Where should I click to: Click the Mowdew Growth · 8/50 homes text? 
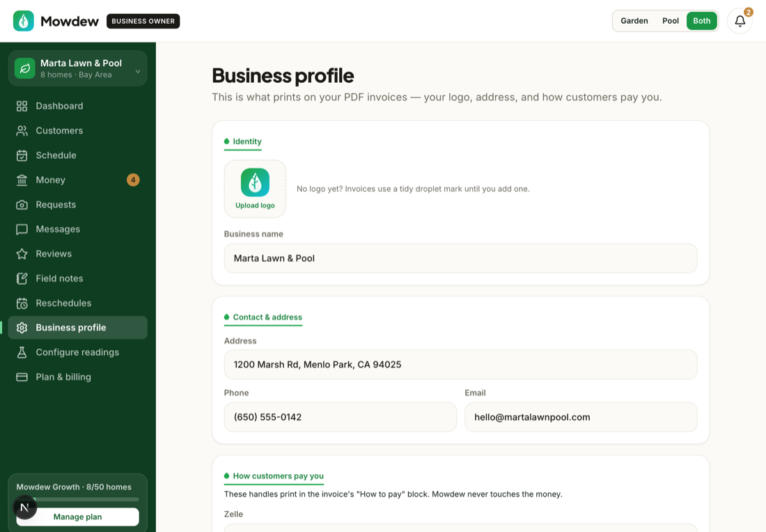click(x=74, y=487)
